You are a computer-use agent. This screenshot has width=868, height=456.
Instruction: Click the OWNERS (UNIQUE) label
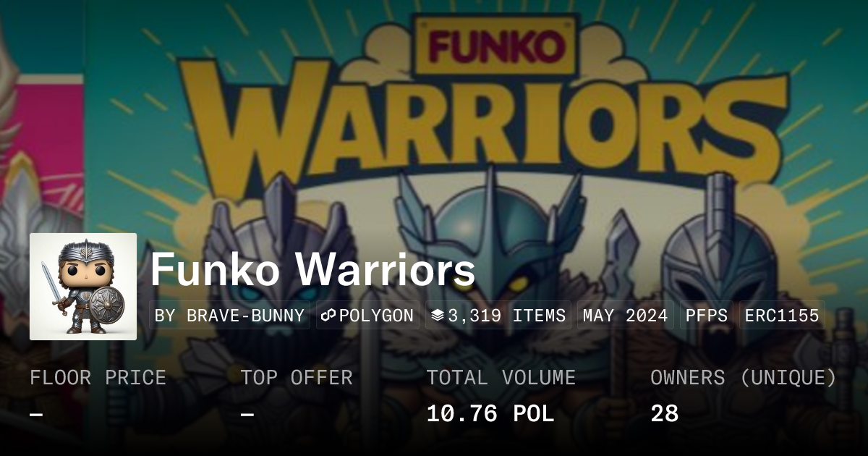click(744, 378)
